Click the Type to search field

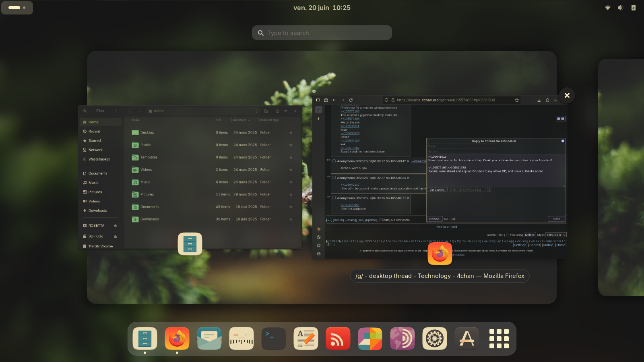pyautogui.click(x=322, y=33)
